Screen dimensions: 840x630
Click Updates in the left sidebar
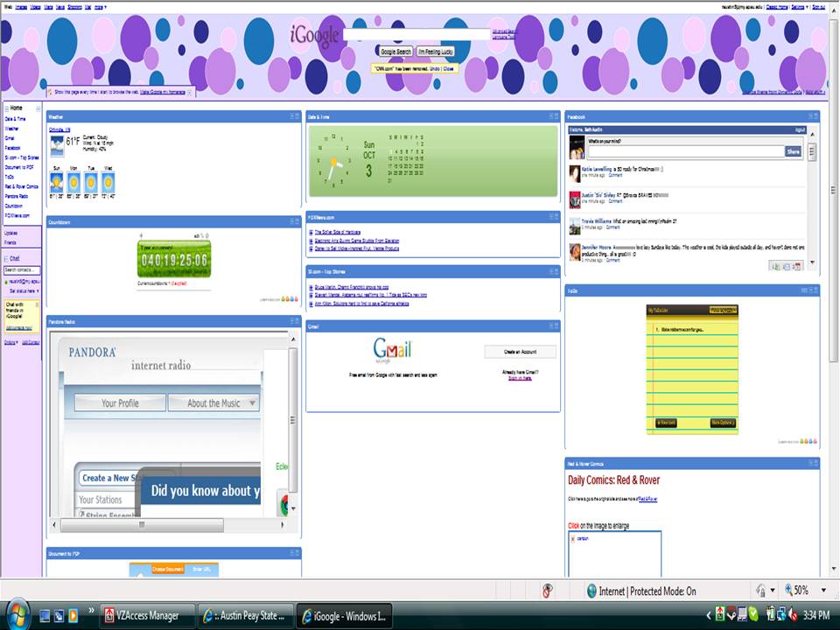(10, 233)
